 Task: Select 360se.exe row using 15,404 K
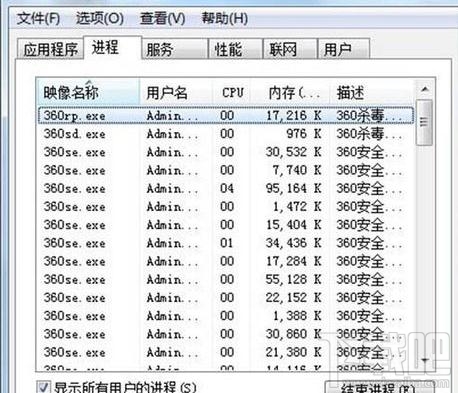[226, 225]
